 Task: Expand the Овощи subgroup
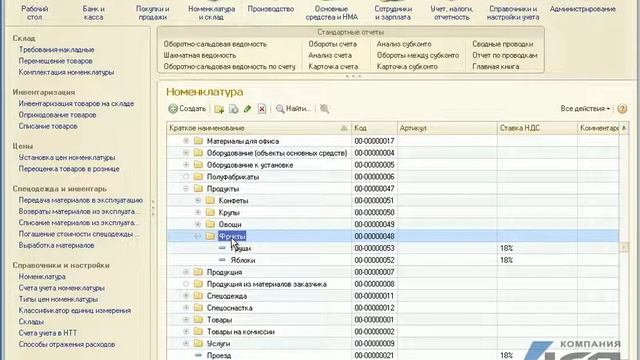coord(198,224)
